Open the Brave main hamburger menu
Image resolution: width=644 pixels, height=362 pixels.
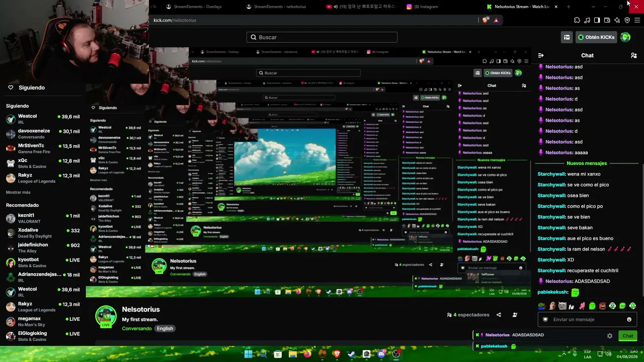637,20
